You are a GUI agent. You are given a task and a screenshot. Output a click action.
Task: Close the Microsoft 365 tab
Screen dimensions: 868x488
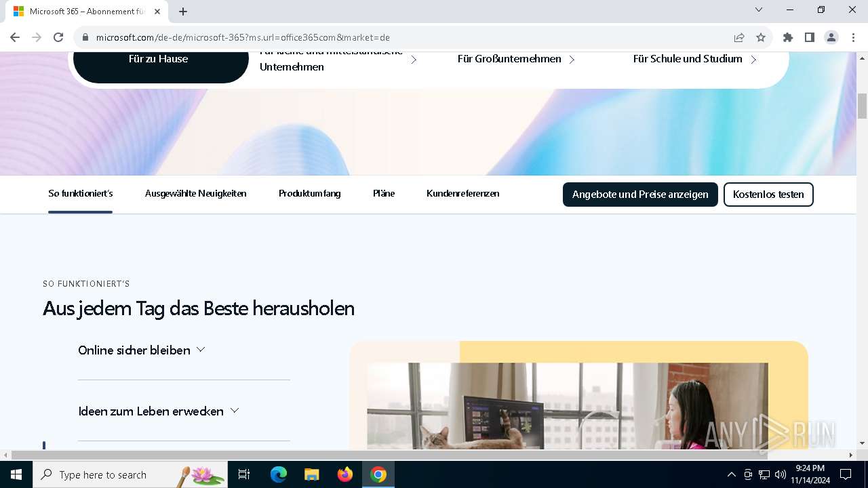point(158,12)
